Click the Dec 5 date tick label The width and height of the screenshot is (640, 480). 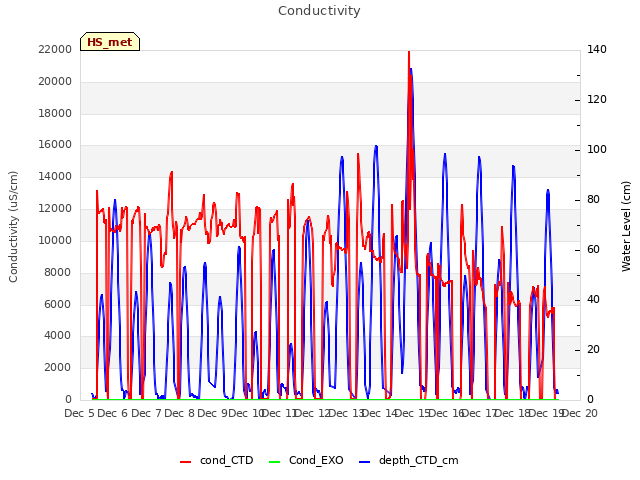click(x=79, y=413)
